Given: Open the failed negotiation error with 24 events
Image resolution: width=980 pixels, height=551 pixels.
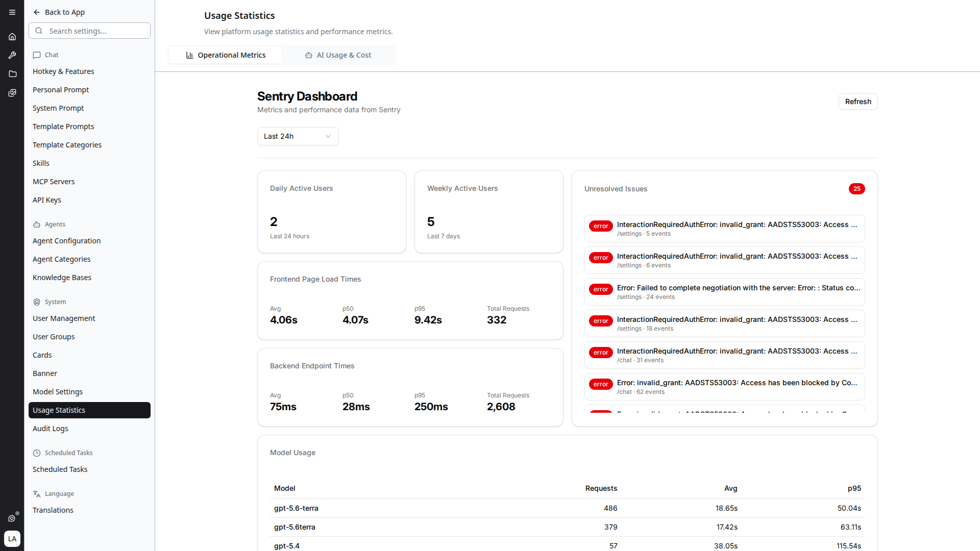Looking at the screenshot, I should tap(724, 292).
